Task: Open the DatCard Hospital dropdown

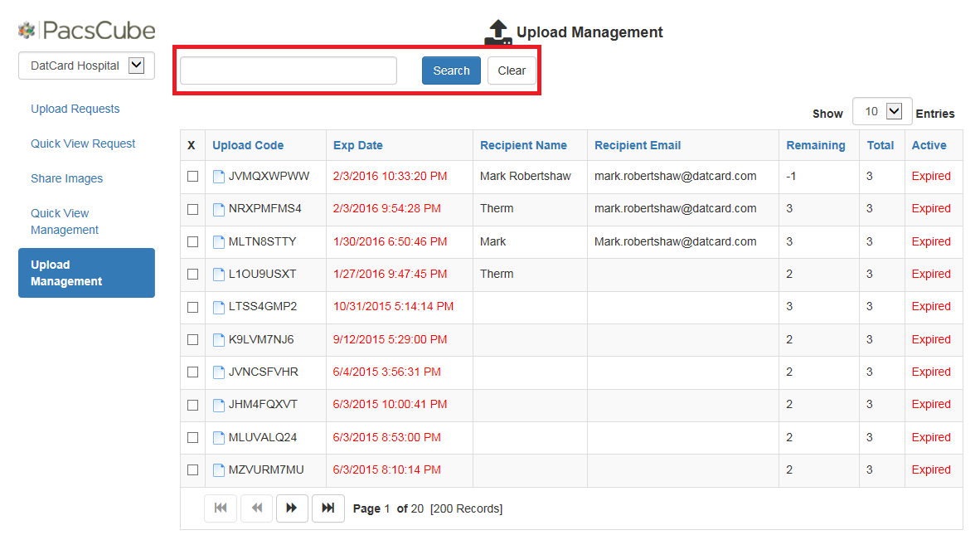Action: tap(87, 66)
